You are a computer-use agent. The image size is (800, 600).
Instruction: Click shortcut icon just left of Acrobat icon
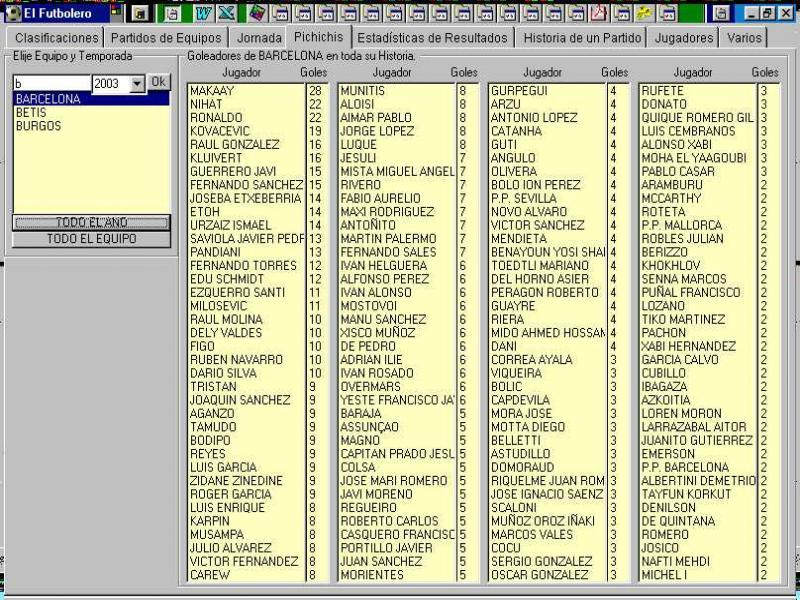[576, 13]
